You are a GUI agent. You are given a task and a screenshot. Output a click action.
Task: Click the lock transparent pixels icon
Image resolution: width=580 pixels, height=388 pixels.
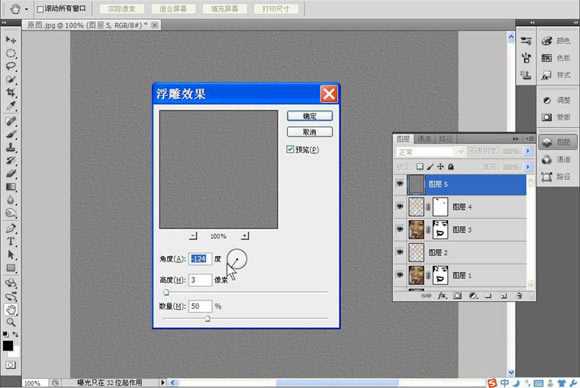(x=419, y=167)
